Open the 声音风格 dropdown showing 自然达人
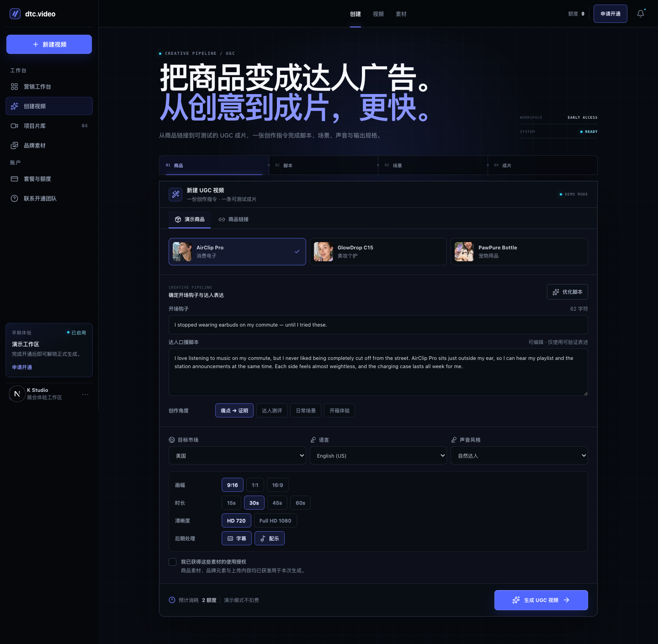658x644 pixels. (x=519, y=456)
